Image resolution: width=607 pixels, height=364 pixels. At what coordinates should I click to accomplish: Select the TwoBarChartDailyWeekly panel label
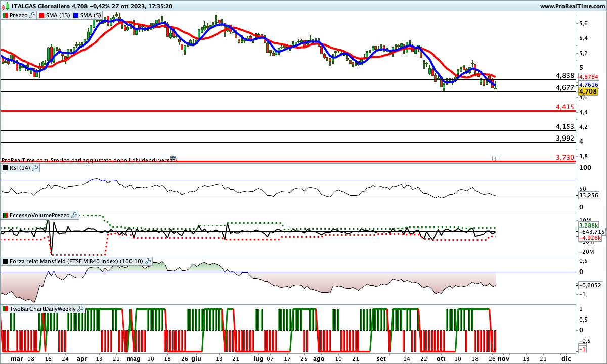pos(43,308)
